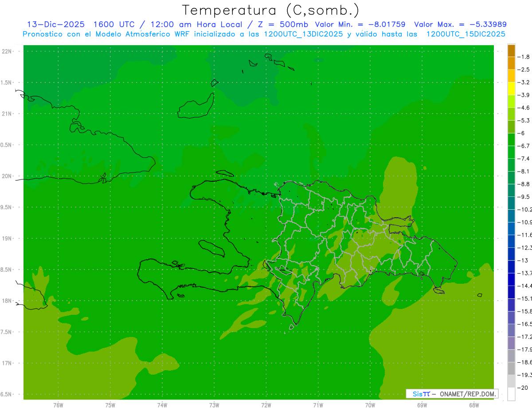
Task: Click the '-16.5' colorbar label
Action: click(524, 324)
